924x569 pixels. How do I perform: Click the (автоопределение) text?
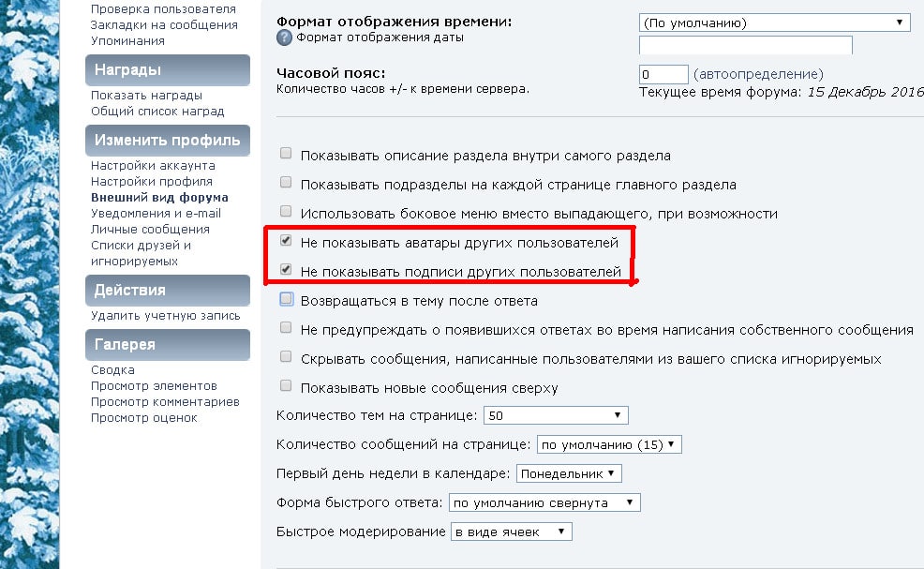tap(758, 74)
